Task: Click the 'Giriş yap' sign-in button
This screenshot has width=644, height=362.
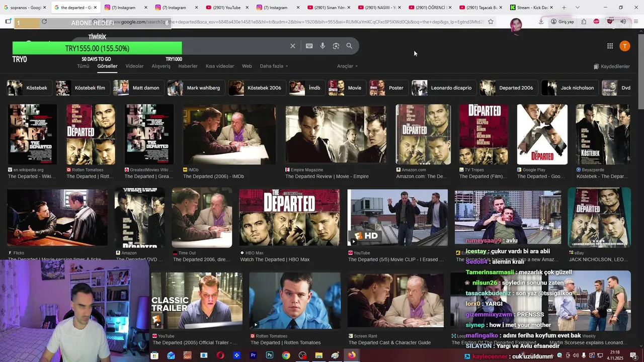Action: click(562, 22)
